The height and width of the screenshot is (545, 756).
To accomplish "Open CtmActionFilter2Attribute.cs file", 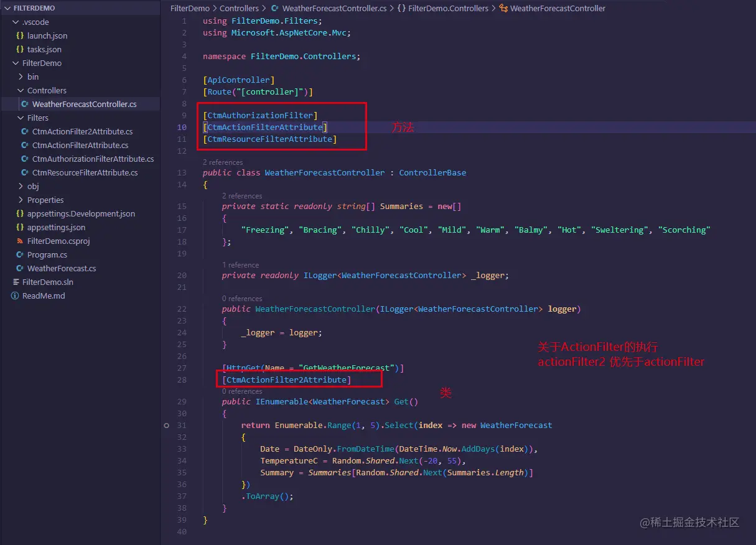I will coord(82,132).
